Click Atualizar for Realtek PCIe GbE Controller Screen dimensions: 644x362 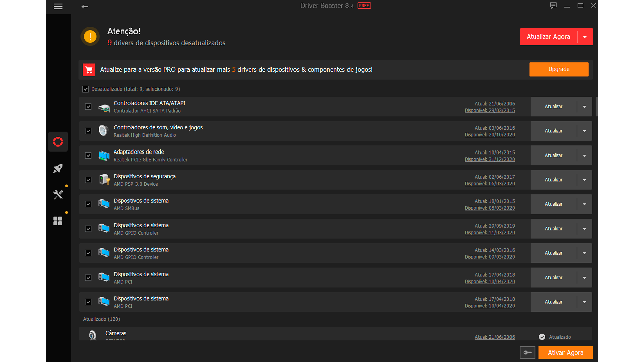pyautogui.click(x=553, y=156)
